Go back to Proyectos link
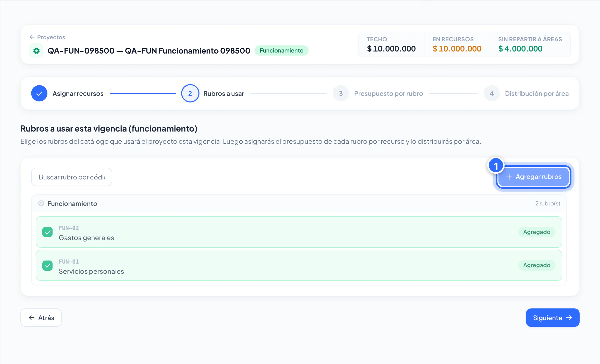 [47, 37]
